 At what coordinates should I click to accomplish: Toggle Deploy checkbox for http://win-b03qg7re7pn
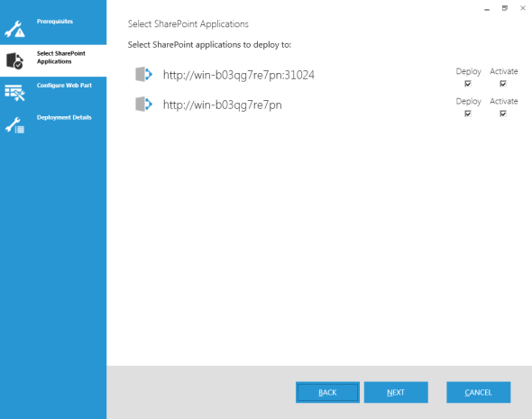pyautogui.click(x=468, y=114)
